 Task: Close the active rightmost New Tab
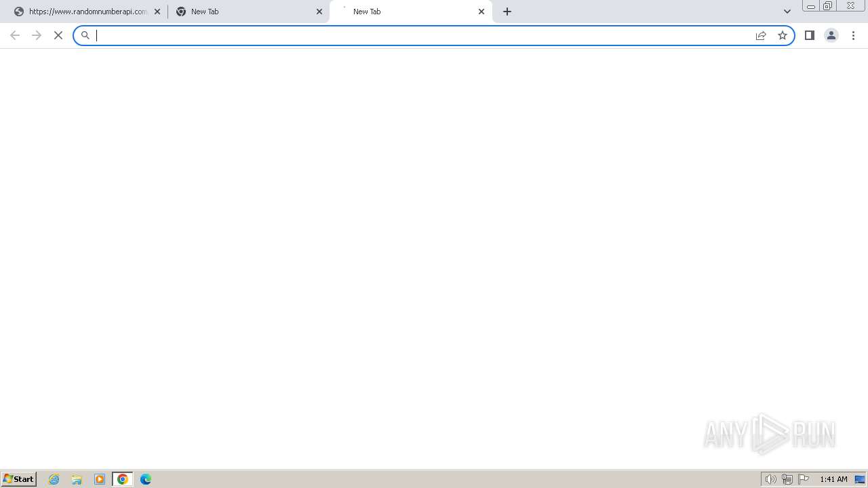coord(481,12)
